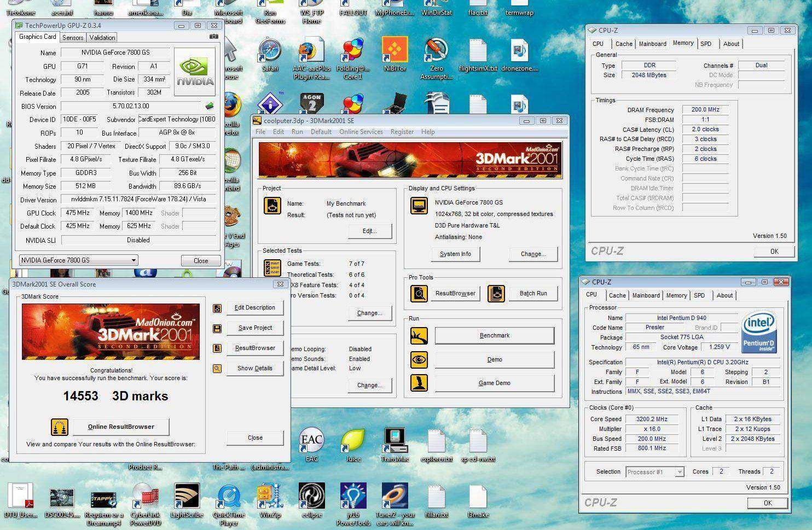Click the jv16 PowerTools desktop icon
The height and width of the screenshot is (530, 812).
pyautogui.click(x=353, y=504)
